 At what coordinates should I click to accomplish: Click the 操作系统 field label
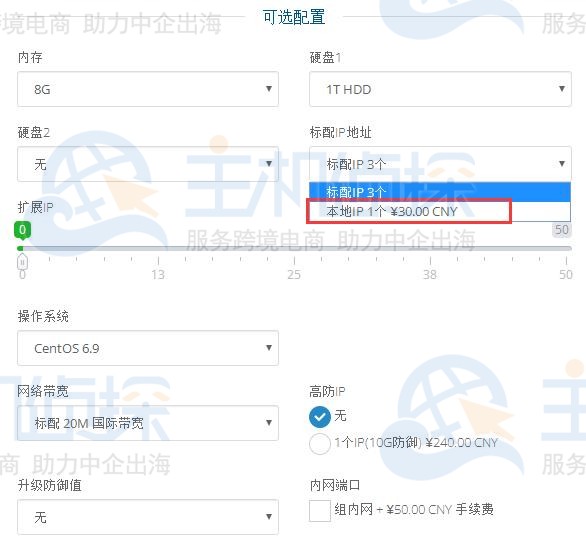coord(43,316)
